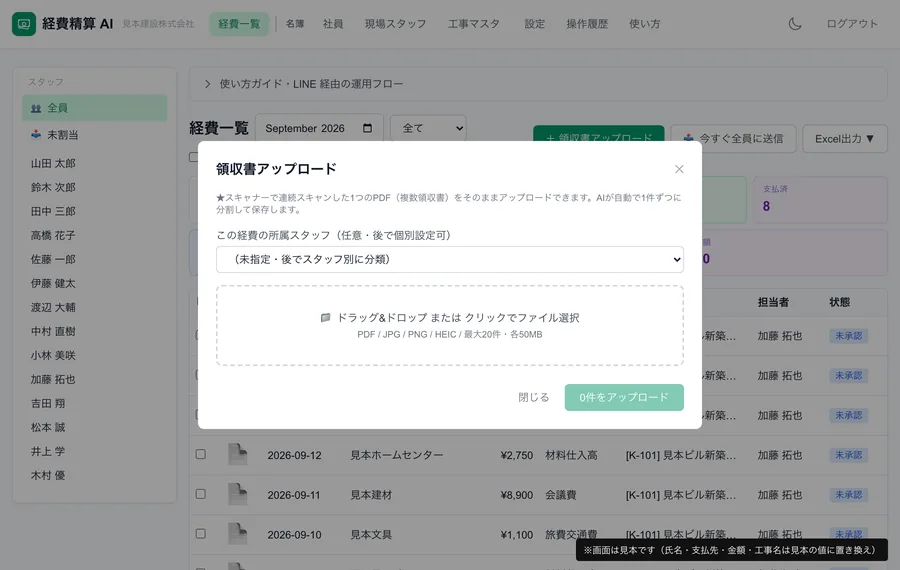Select staff 田中 三郎
The height and width of the screenshot is (570, 900).
pos(53,211)
